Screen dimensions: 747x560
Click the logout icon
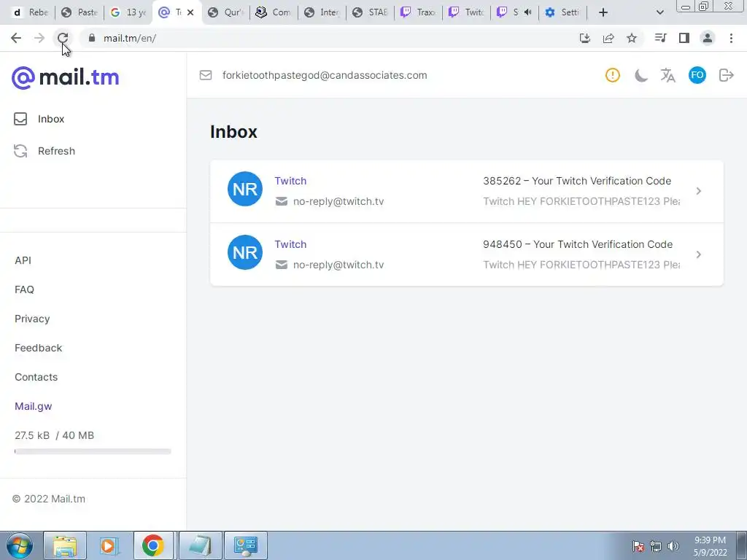coord(726,75)
